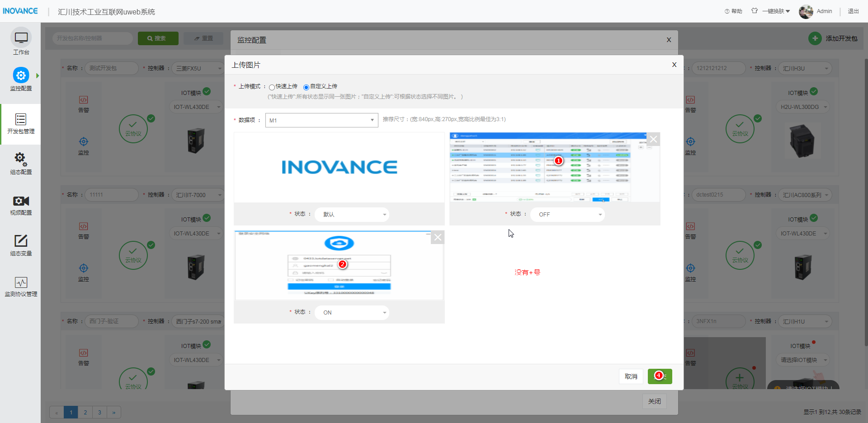Open the OFF state dropdown

click(x=567, y=215)
